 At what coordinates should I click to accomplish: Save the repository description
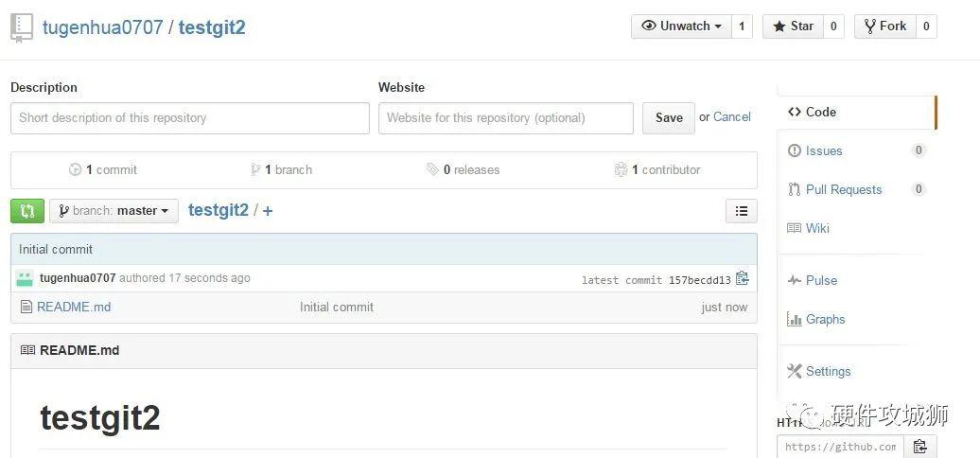[669, 118]
